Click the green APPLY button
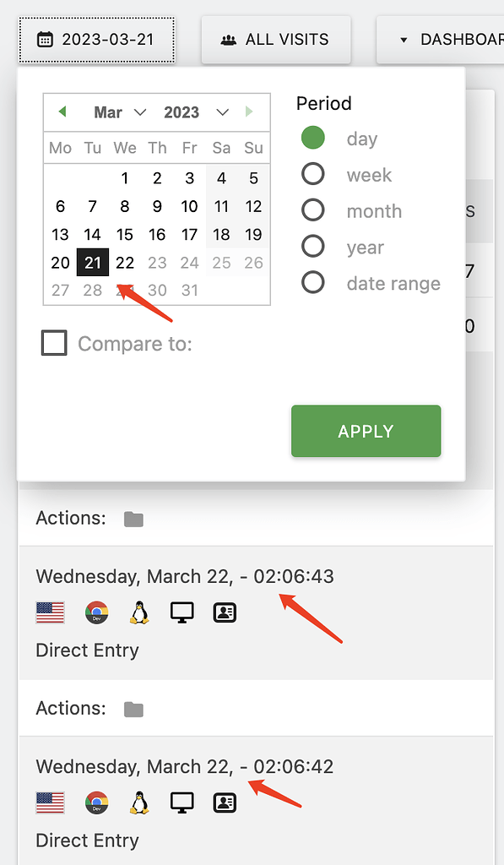504x865 pixels. [x=366, y=431]
